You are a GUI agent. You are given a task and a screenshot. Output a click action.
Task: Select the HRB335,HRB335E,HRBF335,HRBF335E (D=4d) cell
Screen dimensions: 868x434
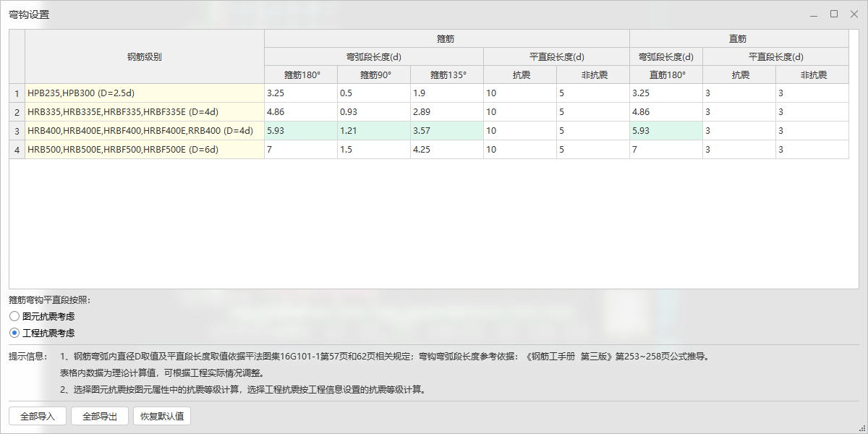(x=145, y=112)
